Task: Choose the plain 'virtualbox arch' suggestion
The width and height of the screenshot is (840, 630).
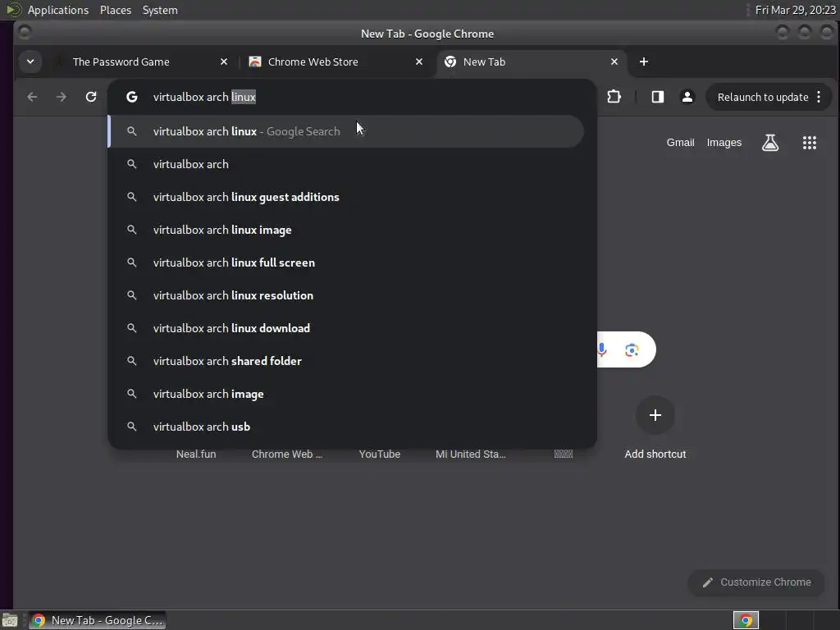Action: tap(346, 164)
